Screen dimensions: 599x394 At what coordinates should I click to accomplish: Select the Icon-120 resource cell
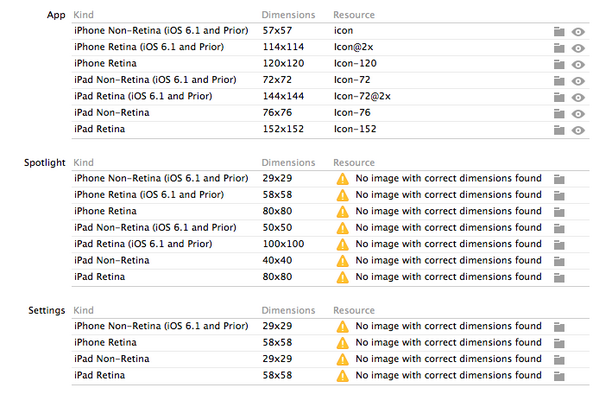[355, 63]
